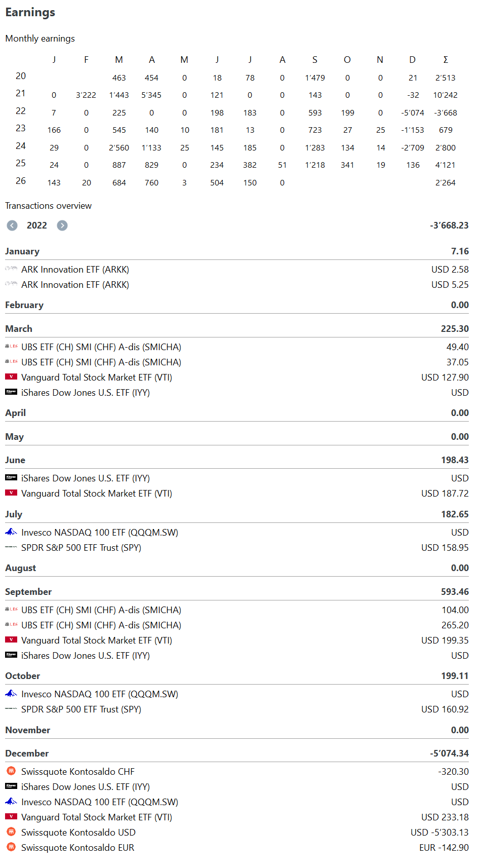Image resolution: width=482 pixels, height=868 pixels.
Task: Open Swissquote Kontosaldo USD entry
Action: (x=237, y=833)
